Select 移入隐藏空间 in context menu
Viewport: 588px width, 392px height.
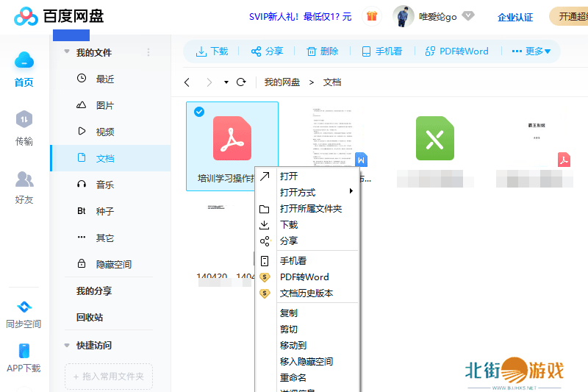click(306, 362)
